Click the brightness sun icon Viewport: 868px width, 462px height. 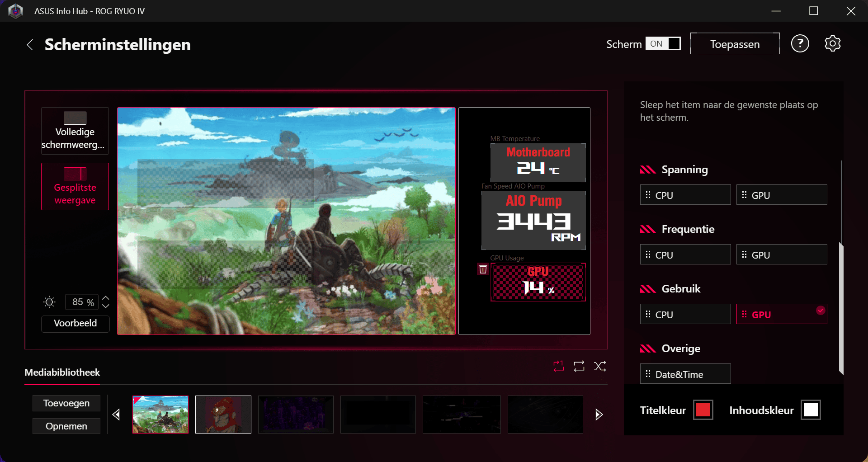pyautogui.click(x=49, y=302)
